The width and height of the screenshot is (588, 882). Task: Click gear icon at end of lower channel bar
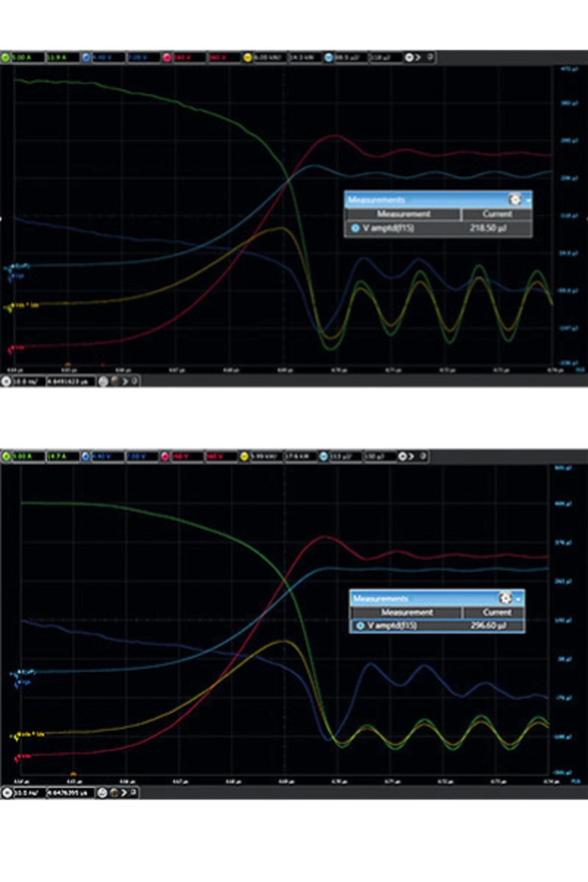coord(402,456)
